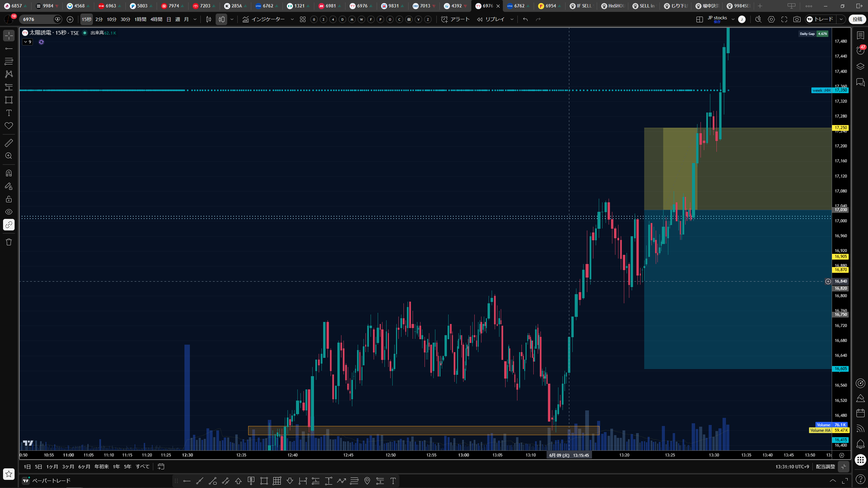Open the layout grid templates icon
The image size is (868, 488).
pyautogui.click(x=303, y=19)
